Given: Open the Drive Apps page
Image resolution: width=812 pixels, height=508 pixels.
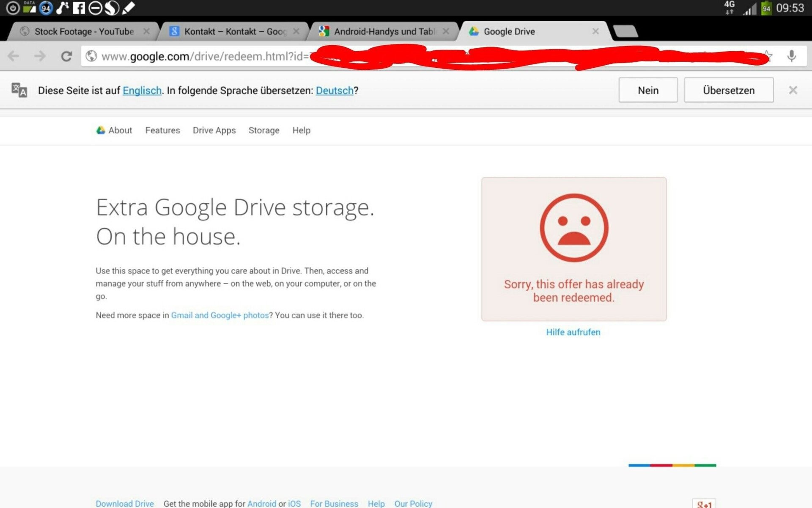Looking at the screenshot, I should pos(214,130).
